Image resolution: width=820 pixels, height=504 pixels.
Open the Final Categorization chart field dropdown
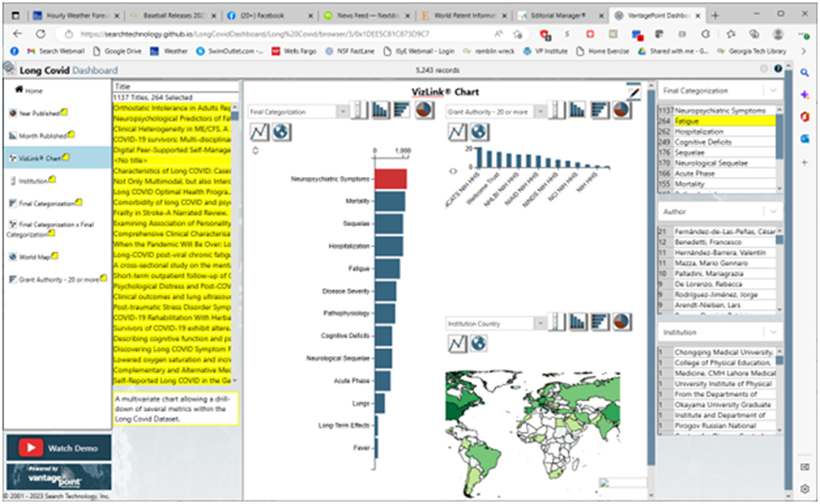pos(342,112)
